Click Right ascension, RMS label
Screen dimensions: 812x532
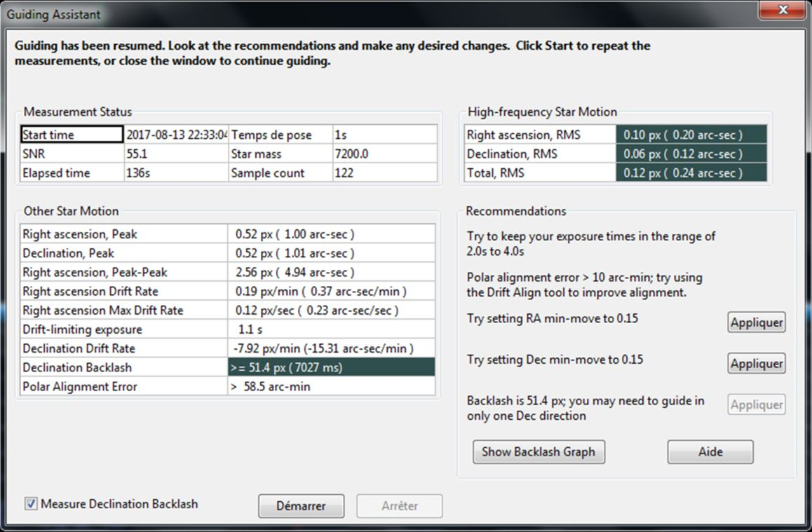pos(540,135)
